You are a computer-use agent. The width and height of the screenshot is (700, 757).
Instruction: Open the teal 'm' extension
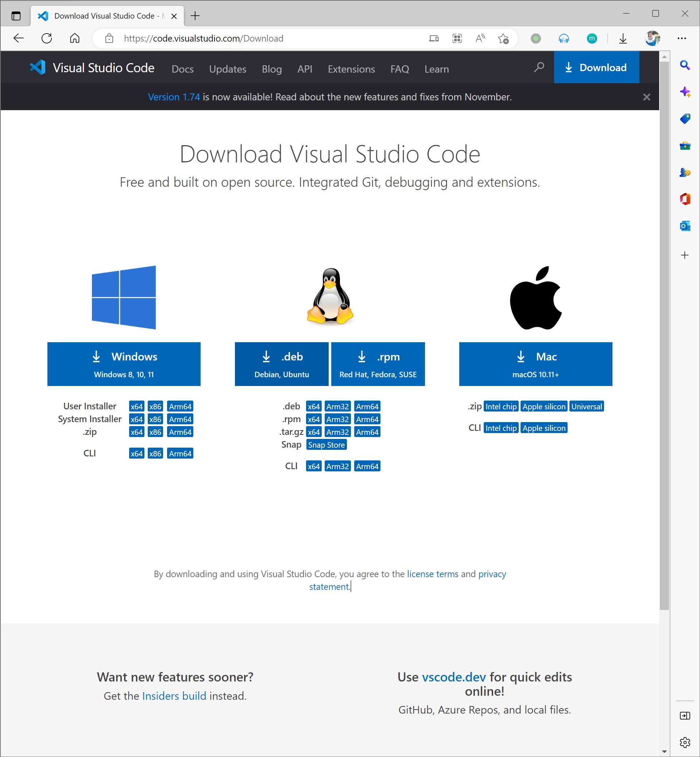(592, 38)
